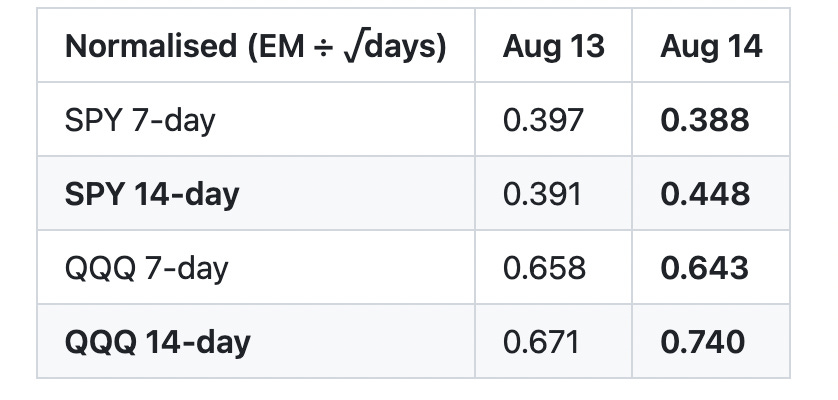This screenshot has width=838, height=400.
Task: Select the Aug 14 column header
Action: coord(711,45)
